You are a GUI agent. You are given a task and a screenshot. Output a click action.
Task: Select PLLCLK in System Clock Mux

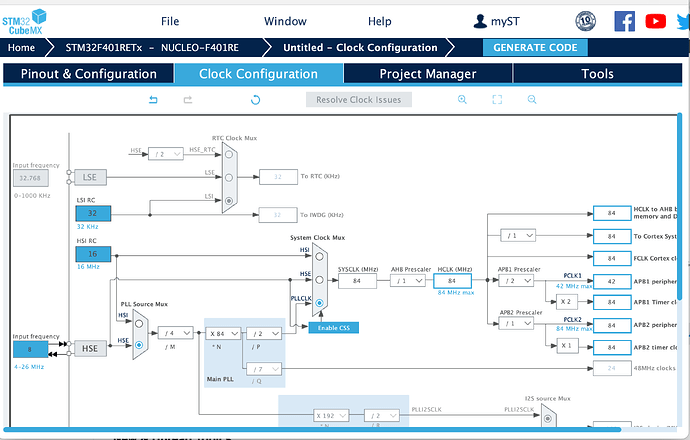pos(319,303)
